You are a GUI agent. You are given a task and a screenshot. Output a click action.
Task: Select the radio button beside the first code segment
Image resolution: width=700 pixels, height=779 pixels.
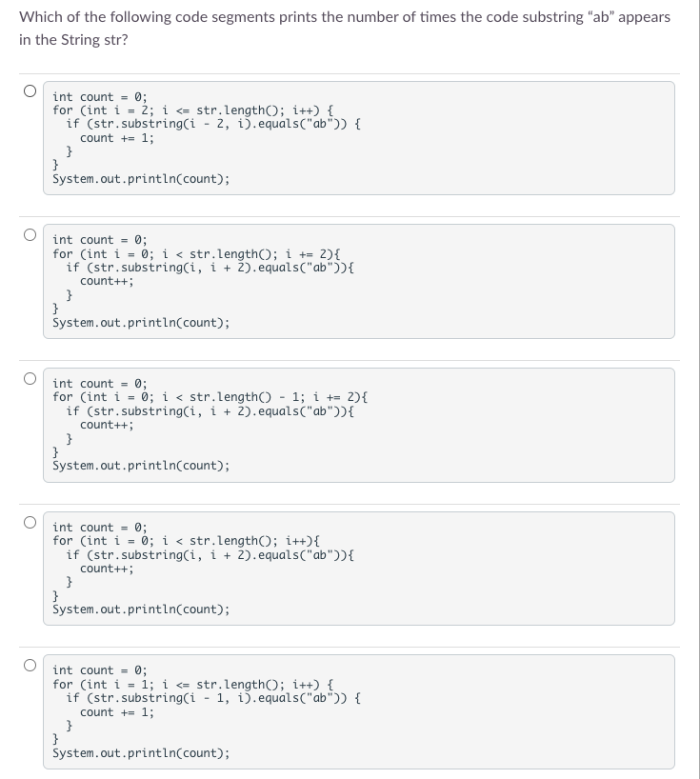click(x=29, y=90)
